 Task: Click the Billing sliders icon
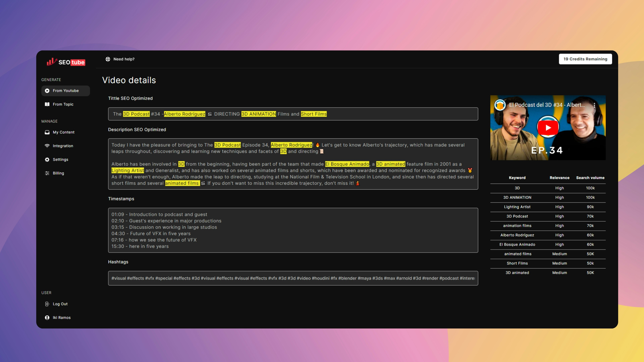[47, 173]
